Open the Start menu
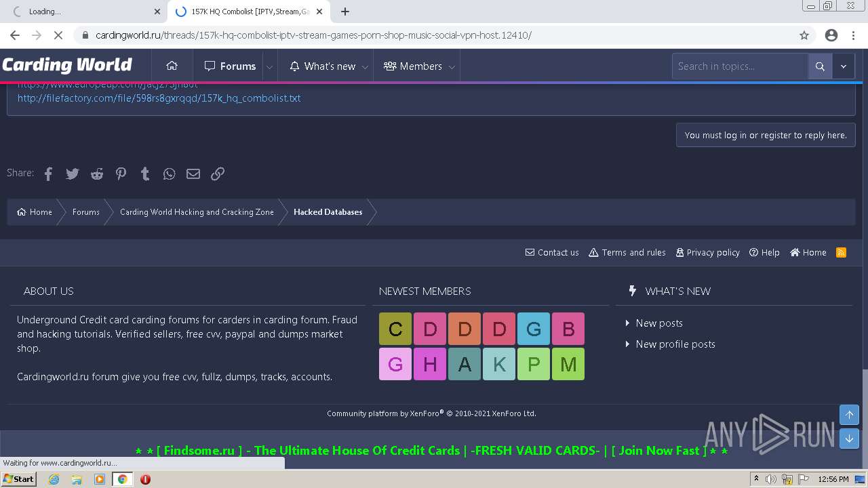 (18, 479)
